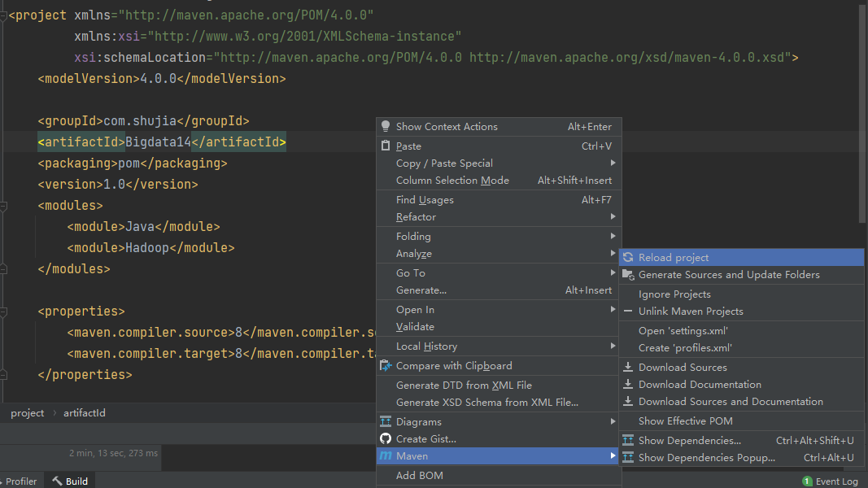Click the 'project' breadcrumb
868x488 pixels.
click(28, 413)
